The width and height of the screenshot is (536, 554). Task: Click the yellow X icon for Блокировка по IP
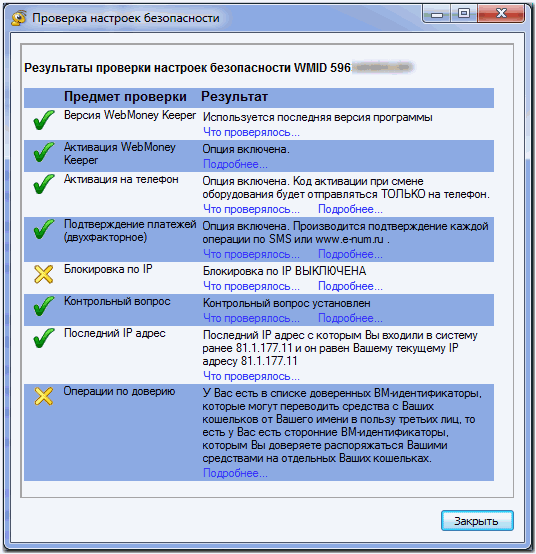click(x=44, y=274)
